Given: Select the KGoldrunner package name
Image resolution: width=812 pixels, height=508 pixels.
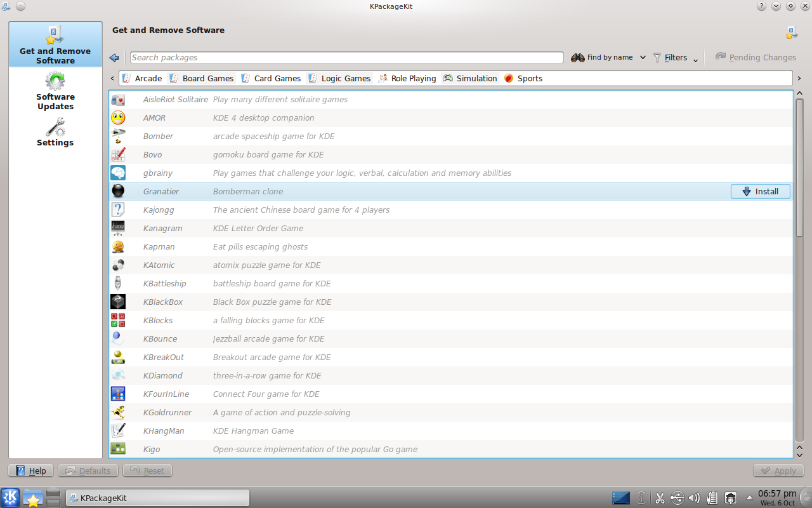Looking at the screenshot, I should point(167,413).
